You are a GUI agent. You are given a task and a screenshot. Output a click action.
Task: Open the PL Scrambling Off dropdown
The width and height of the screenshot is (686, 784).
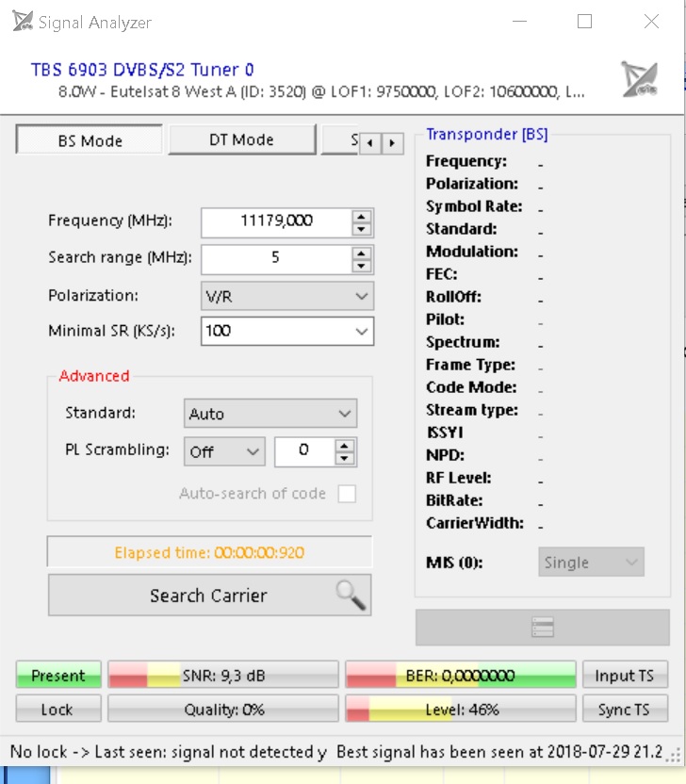(224, 452)
